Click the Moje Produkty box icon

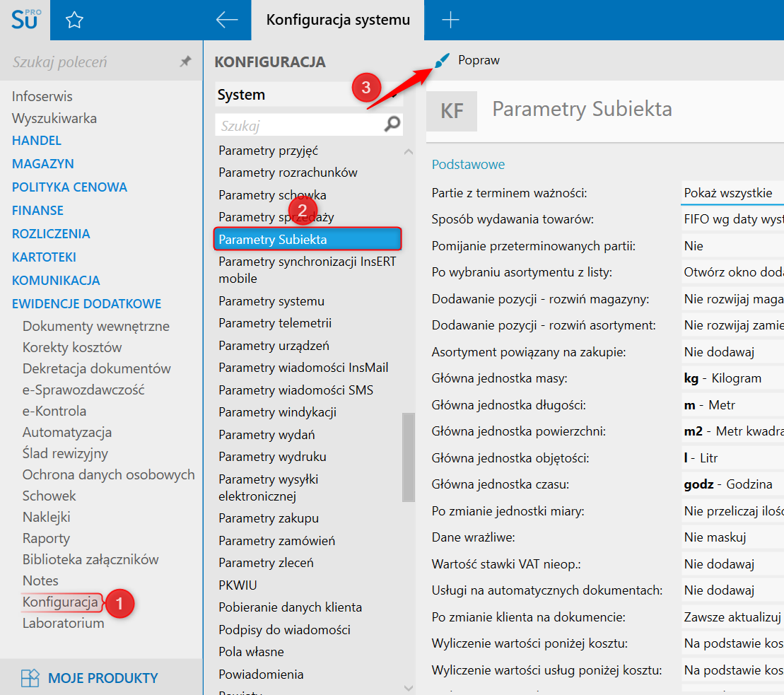pos(30,678)
